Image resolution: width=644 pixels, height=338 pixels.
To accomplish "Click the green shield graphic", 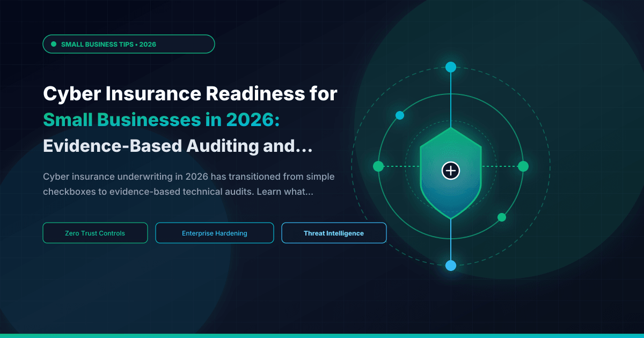I will point(451,173).
